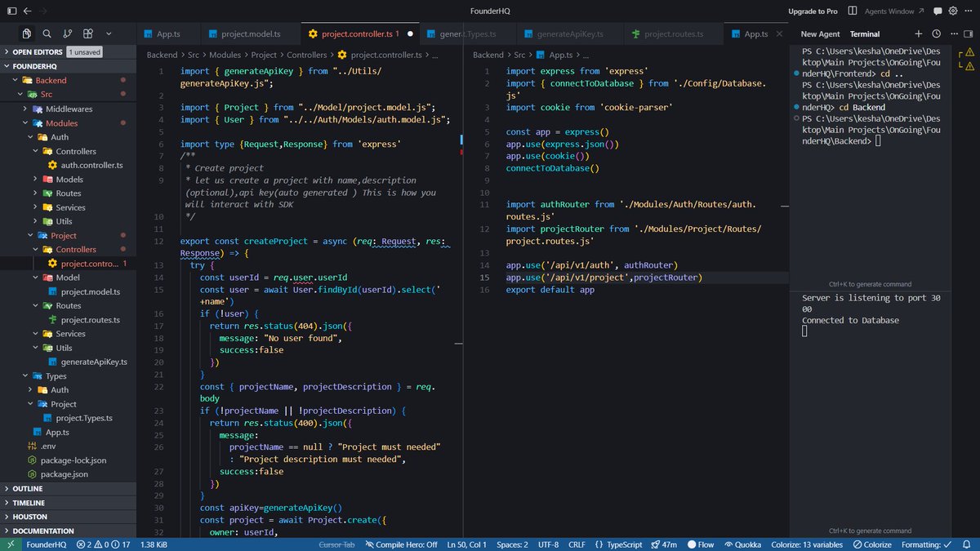Open package-lock.json in the explorer
Viewport: 980px width, 551px height.
coord(68,460)
